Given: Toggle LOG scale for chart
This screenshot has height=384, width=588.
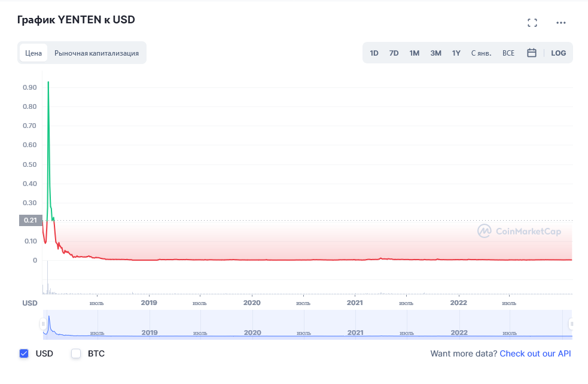Looking at the screenshot, I should 558,53.
